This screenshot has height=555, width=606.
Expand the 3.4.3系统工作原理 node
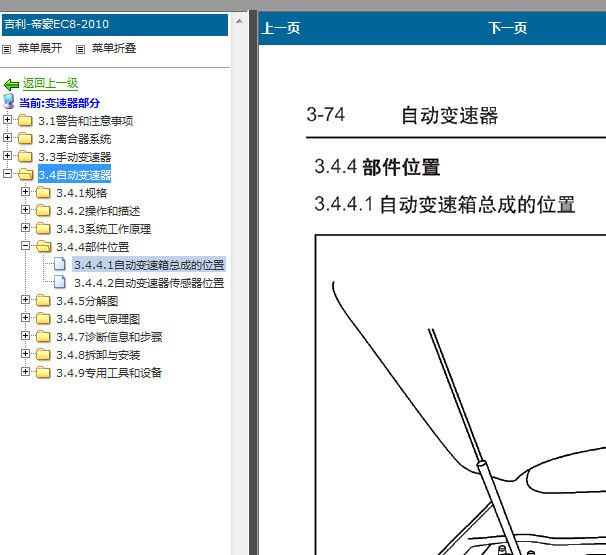pos(25,228)
